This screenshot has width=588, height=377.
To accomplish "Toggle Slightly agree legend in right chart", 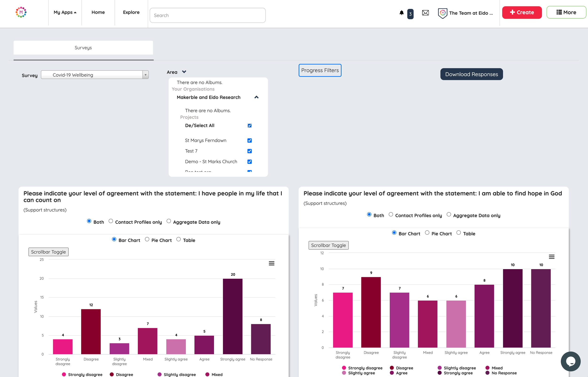I will [x=344, y=373].
